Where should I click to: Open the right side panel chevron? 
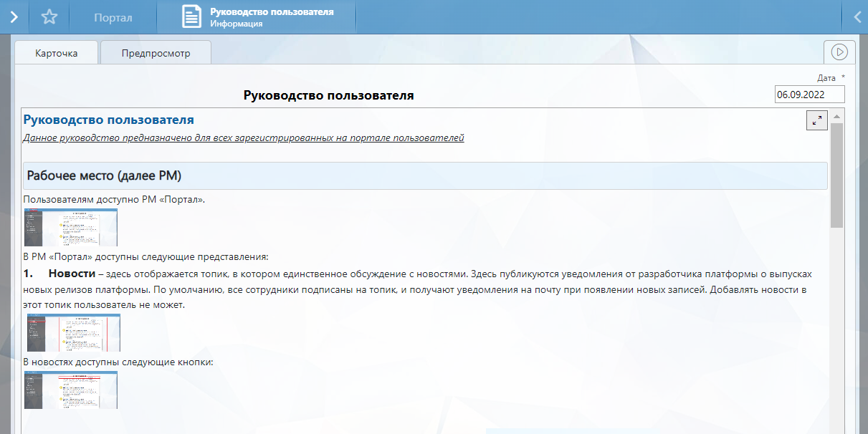pos(857,17)
